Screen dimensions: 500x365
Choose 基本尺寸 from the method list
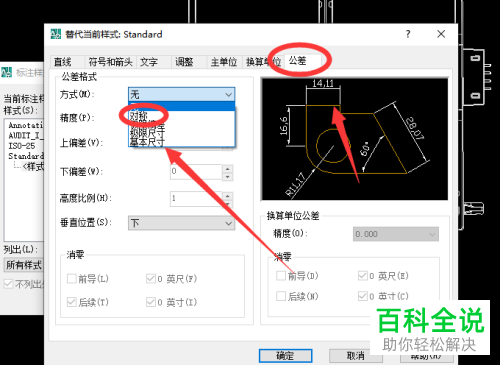point(182,142)
